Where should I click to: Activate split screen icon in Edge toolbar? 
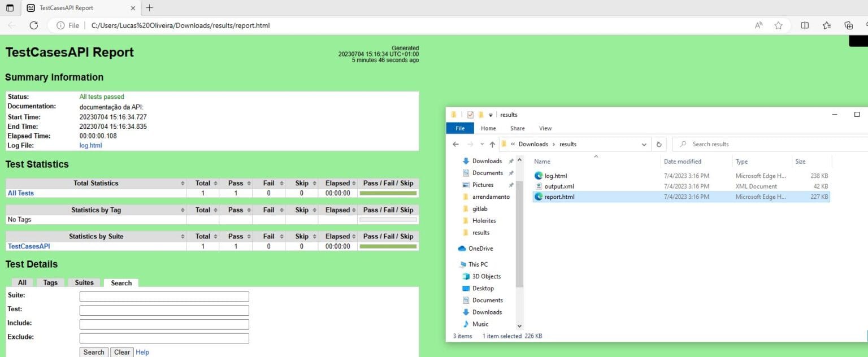click(x=805, y=25)
